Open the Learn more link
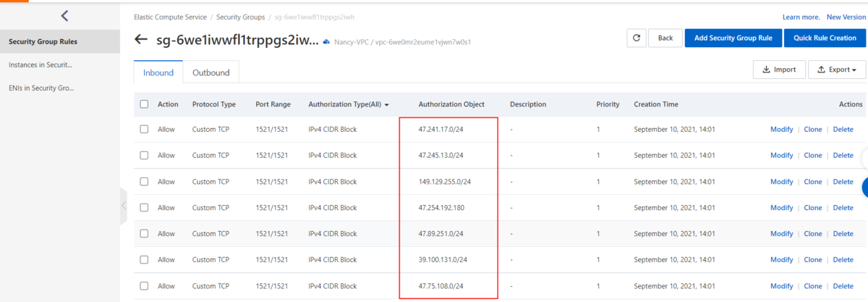This screenshot has width=868, height=302. coord(801,17)
